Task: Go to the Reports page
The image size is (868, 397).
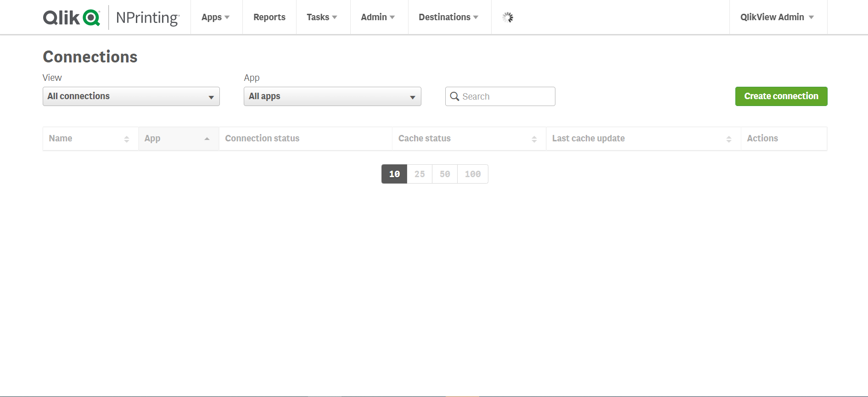Action: pyautogui.click(x=269, y=17)
